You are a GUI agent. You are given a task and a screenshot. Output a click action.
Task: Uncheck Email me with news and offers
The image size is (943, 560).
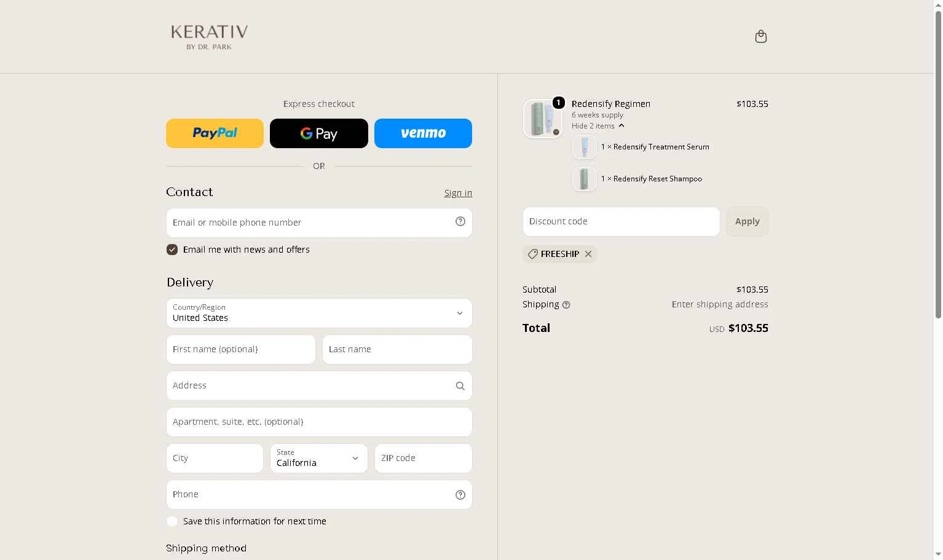click(172, 250)
